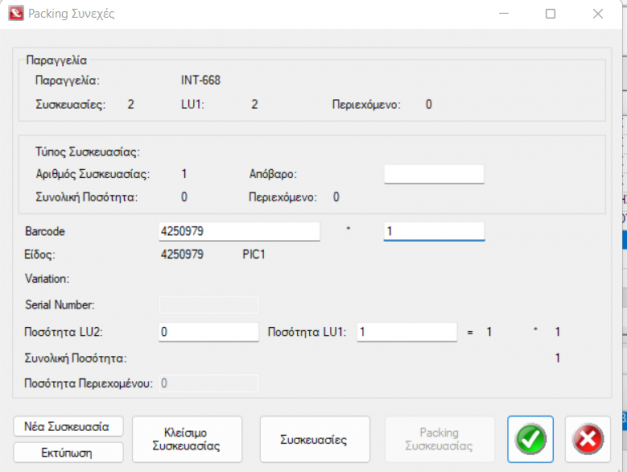Open the Συσκευασίες button
Viewport: 627px width, 472px height.
tap(315, 439)
